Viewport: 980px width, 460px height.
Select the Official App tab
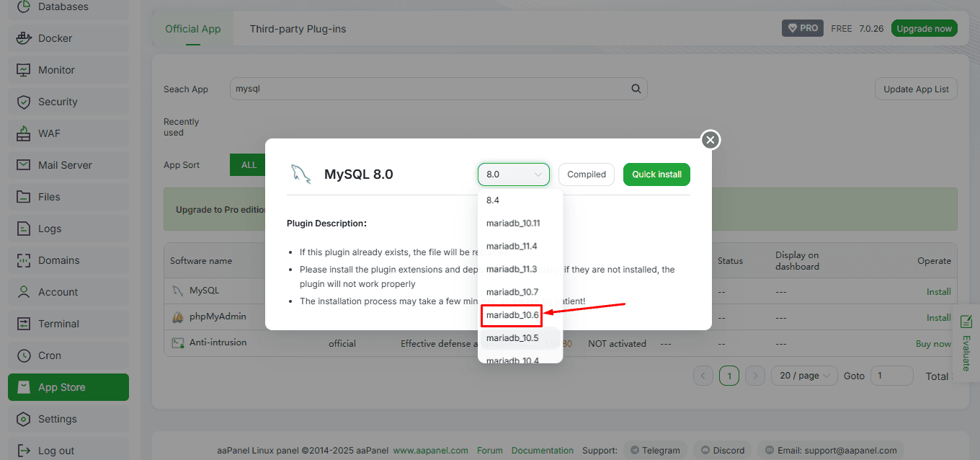192,29
